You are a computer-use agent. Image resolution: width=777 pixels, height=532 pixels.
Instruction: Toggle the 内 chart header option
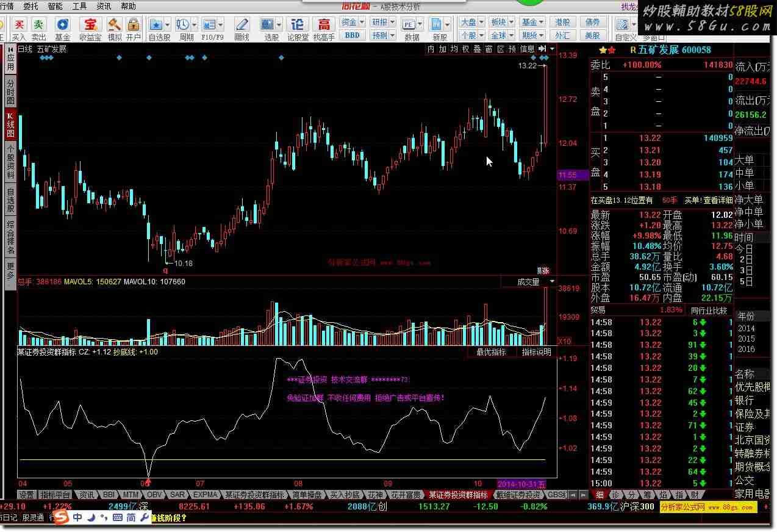click(431, 49)
